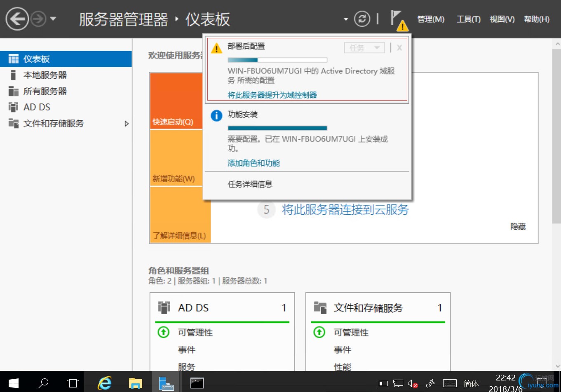Click the muted volume tray icon
The height and width of the screenshot is (392, 561).
413,384
